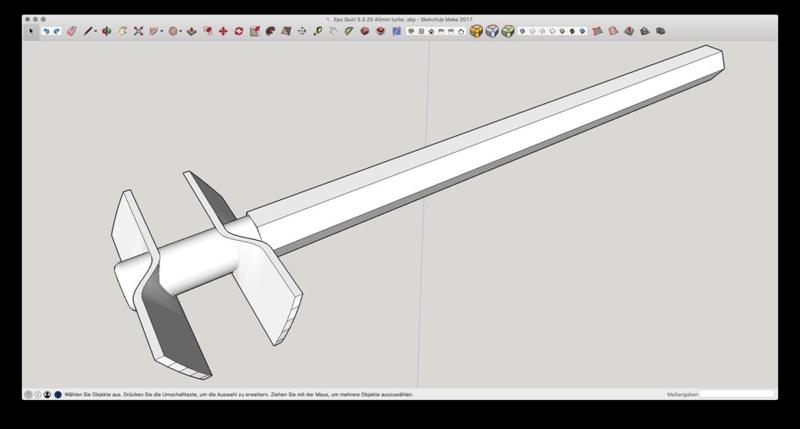Image resolution: width=800 pixels, height=429 pixels.
Task: Click the yellow cube icon
Action: click(x=476, y=31)
